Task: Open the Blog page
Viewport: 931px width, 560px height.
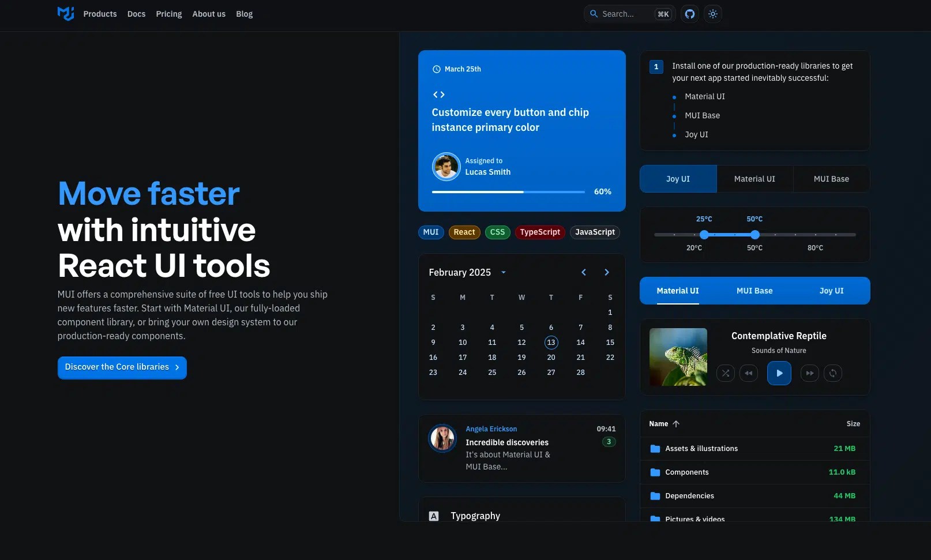Action: click(x=245, y=14)
